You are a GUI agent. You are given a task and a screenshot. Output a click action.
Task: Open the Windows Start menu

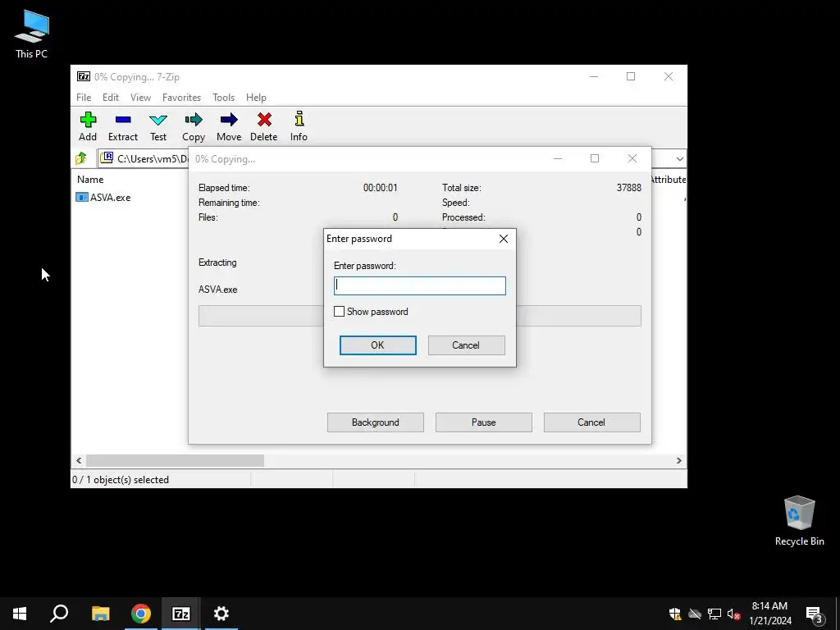click(x=20, y=614)
